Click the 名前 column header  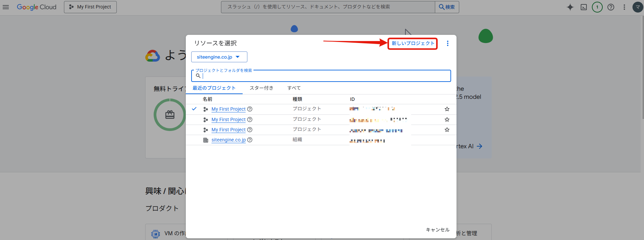tap(207, 99)
